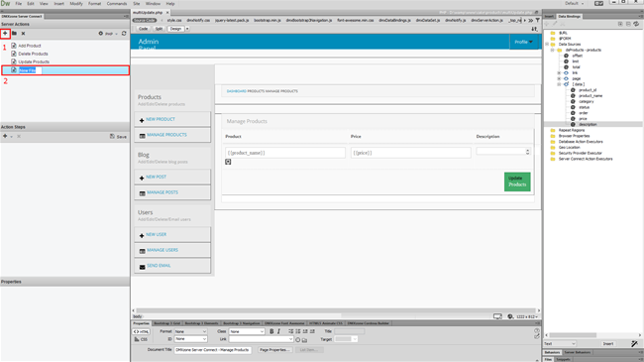644x362 pixels.
Task: Delete selected server action with X icon
Action: point(23,34)
